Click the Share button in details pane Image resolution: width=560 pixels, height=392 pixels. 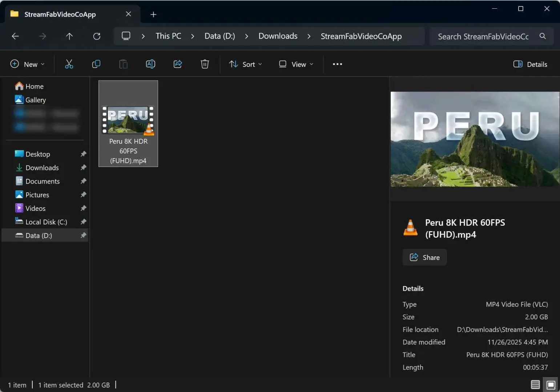(x=424, y=257)
